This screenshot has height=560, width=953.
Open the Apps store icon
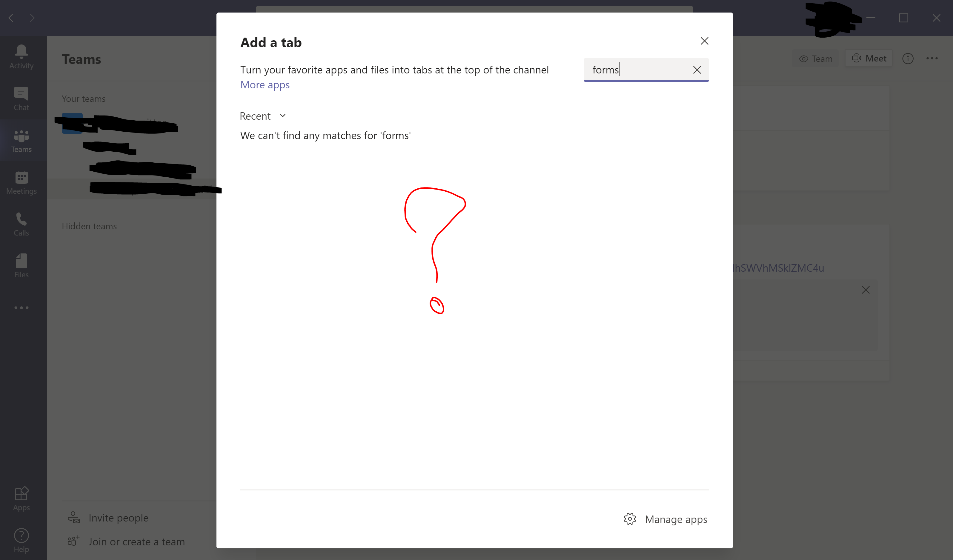point(21,493)
